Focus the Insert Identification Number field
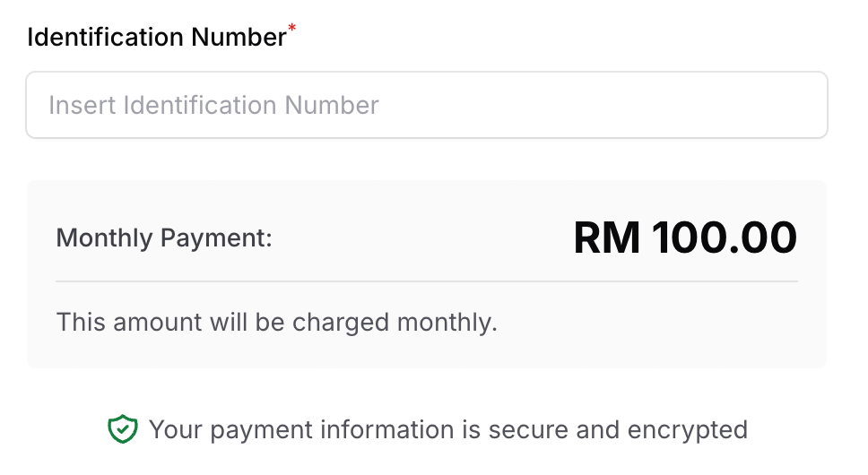The height and width of the screenshot is (475, 868). click(x=427, y=105)
